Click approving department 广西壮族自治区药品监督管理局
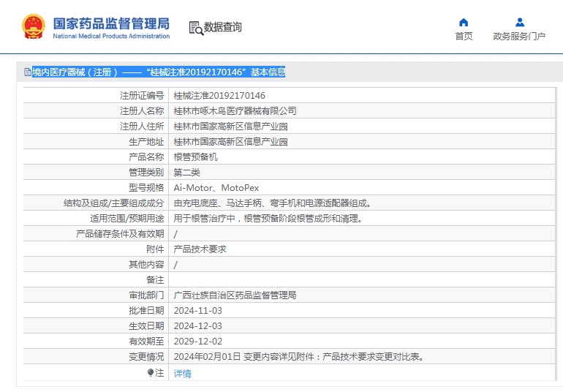The width and height of the screenshot is (563, 392). 235,295
